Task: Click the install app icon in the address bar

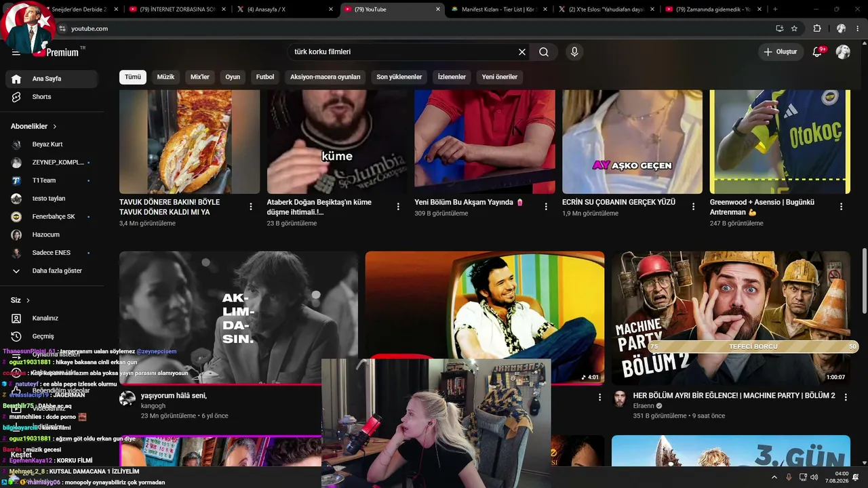Action: click(780, 28)
